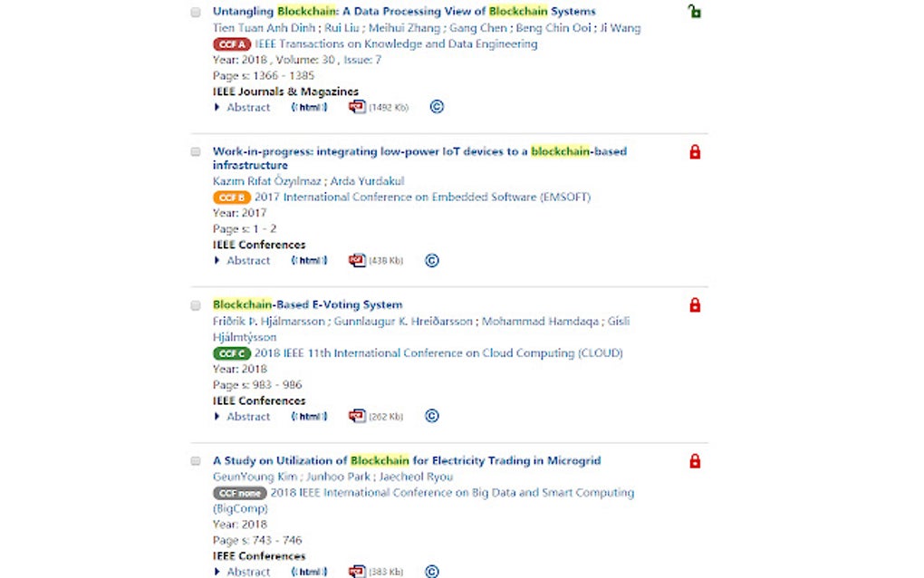This screenshot has height=578, width=924.
Task: Open the Blockchain-Based E-Voting System article title link
Action: coord(307,303)
